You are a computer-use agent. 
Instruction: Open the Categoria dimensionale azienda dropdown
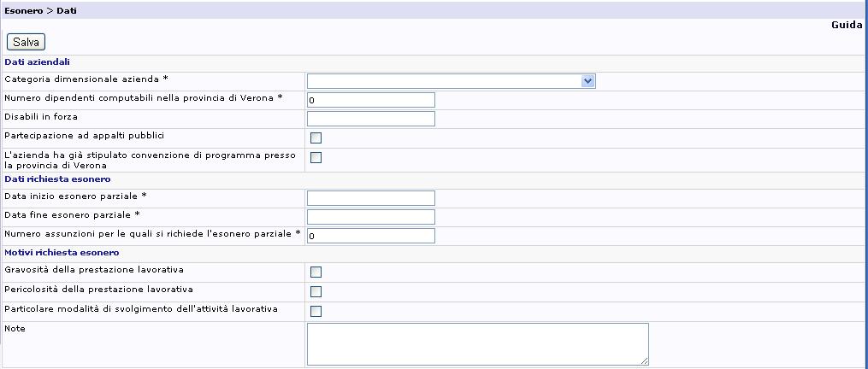tap(451, 80)
